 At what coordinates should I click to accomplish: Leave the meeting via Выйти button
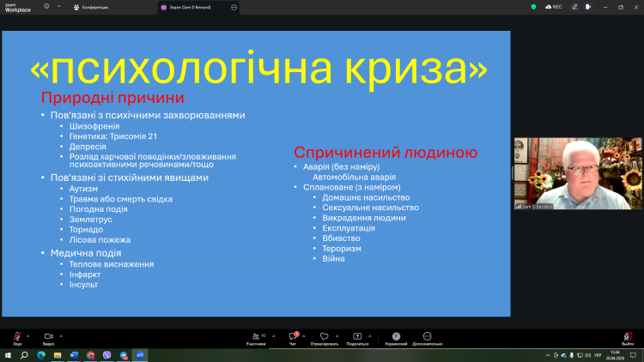pos(628,336)
